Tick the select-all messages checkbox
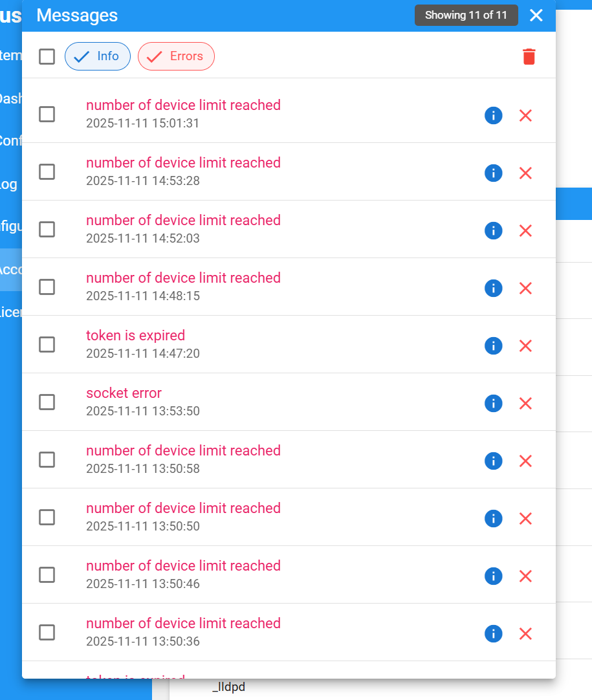This screenshot has width=592, height=700. coord(47,57)
